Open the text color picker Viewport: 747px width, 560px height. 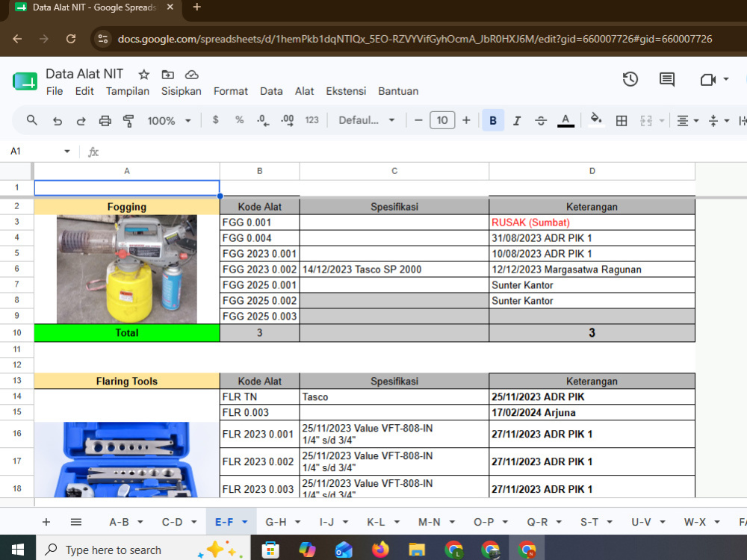(565, 120)
